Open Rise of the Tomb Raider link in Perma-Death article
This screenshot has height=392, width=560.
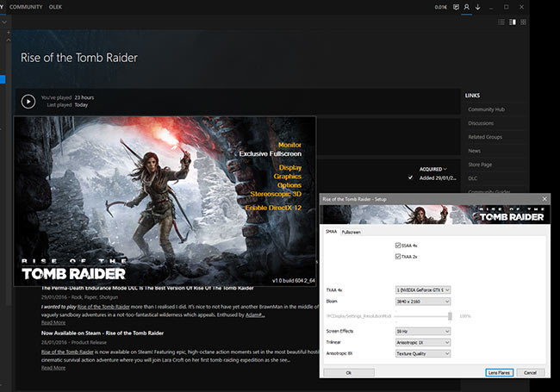103,307
